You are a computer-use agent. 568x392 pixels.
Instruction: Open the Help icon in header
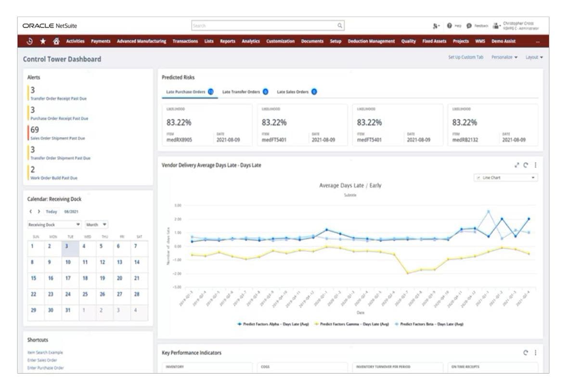tap(449, 25)
